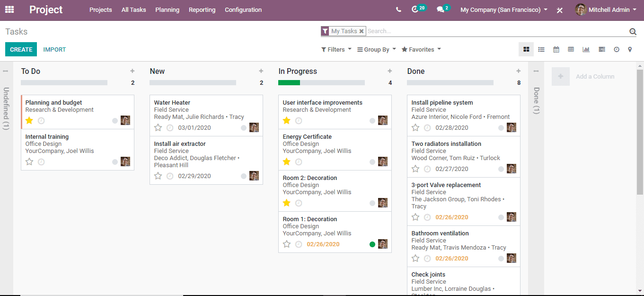This screenshot has height=296, width=644.
Task: Open the Group By dropdown
Action: [377, 50]
